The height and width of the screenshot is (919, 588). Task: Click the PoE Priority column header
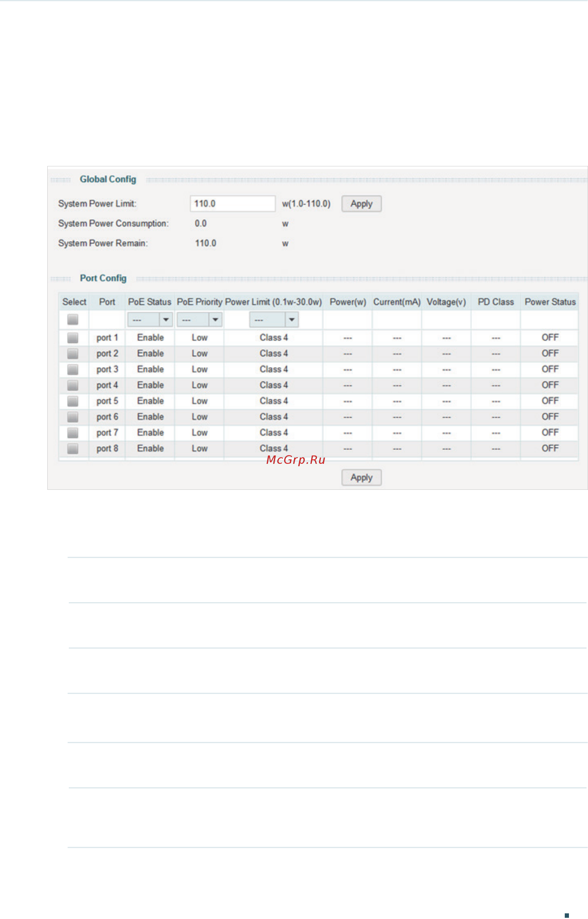(199, 302)
